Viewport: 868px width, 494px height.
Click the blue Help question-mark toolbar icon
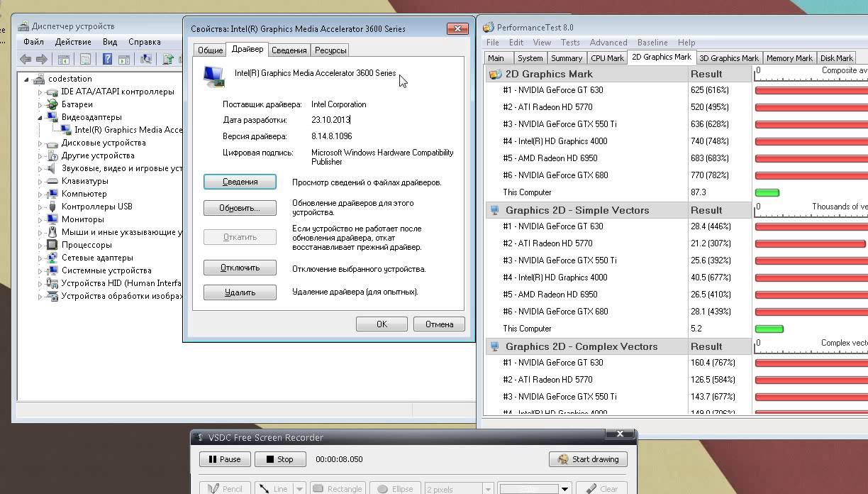(108, 60)
